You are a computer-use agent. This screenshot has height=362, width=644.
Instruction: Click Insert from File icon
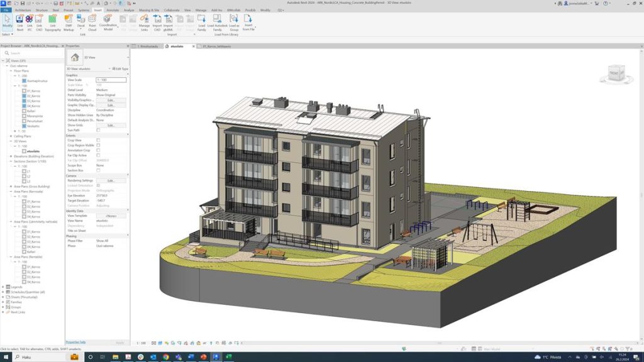click(x=248, y=23)
